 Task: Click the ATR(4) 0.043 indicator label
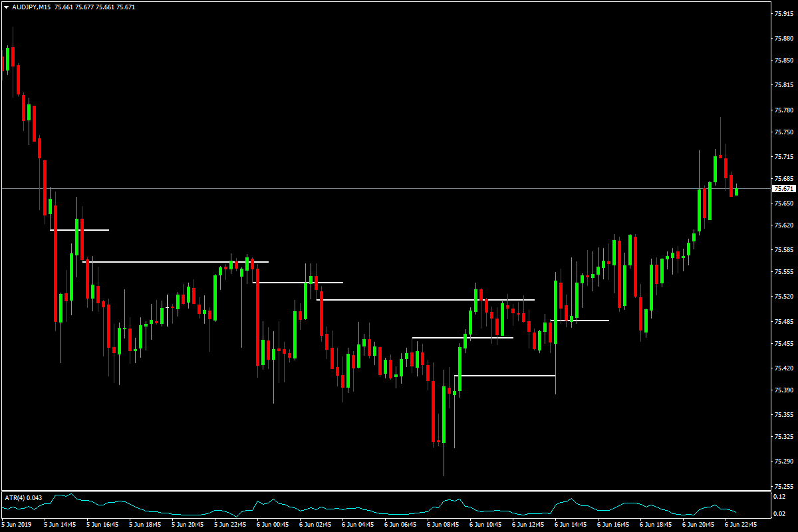(x=23, y=497)
